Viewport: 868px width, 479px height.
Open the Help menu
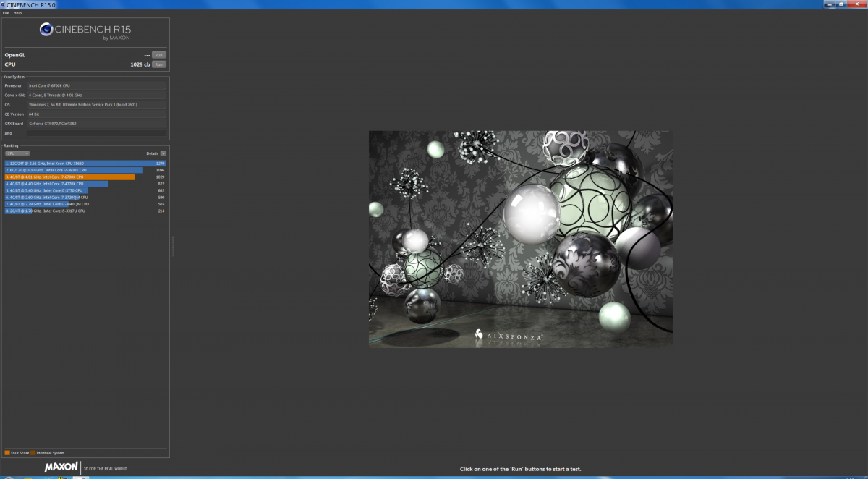(x=17, y=13)
